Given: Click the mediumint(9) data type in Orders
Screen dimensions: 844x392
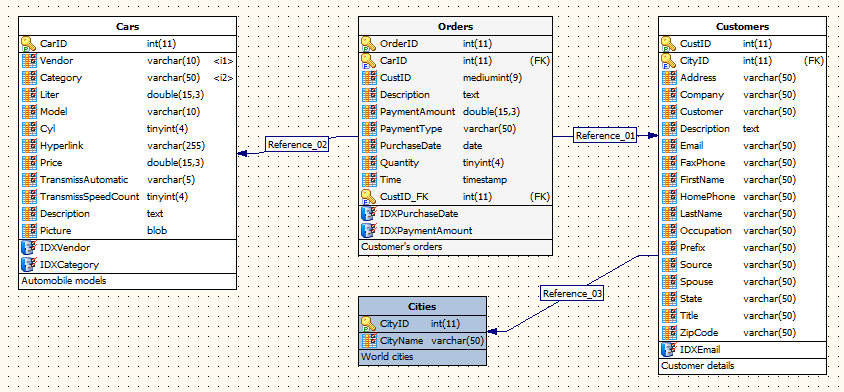Looking at the screenshot, I should click(x=492, y=78).
